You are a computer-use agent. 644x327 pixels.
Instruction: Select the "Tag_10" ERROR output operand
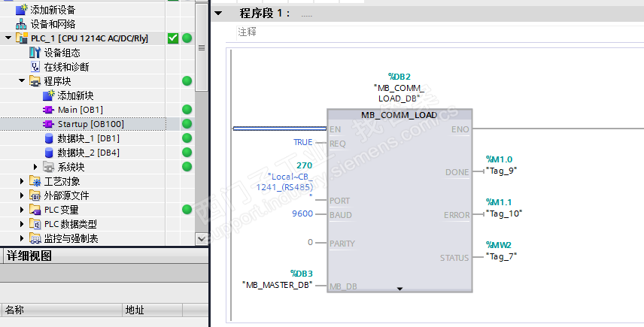pos(504,213)
